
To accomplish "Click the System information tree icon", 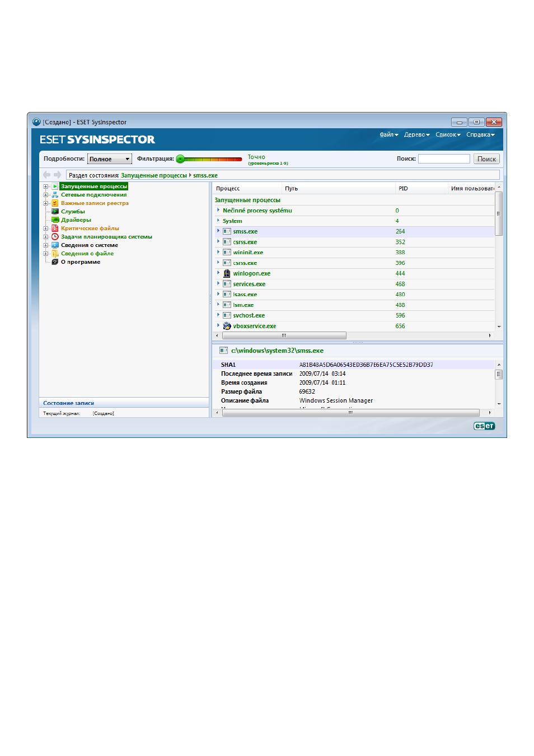I will click(55, 245).
